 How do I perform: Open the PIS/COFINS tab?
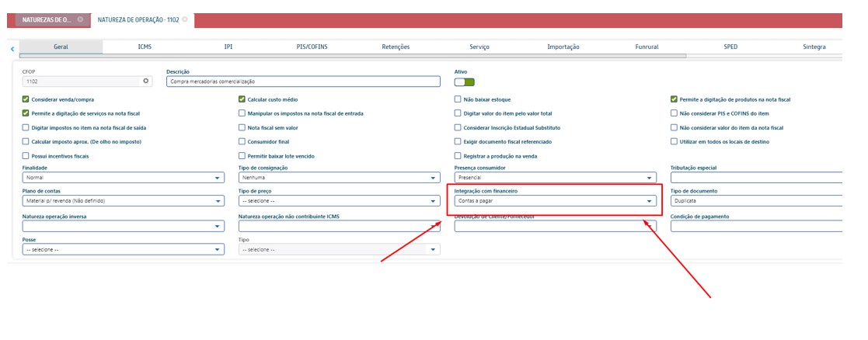312,47
